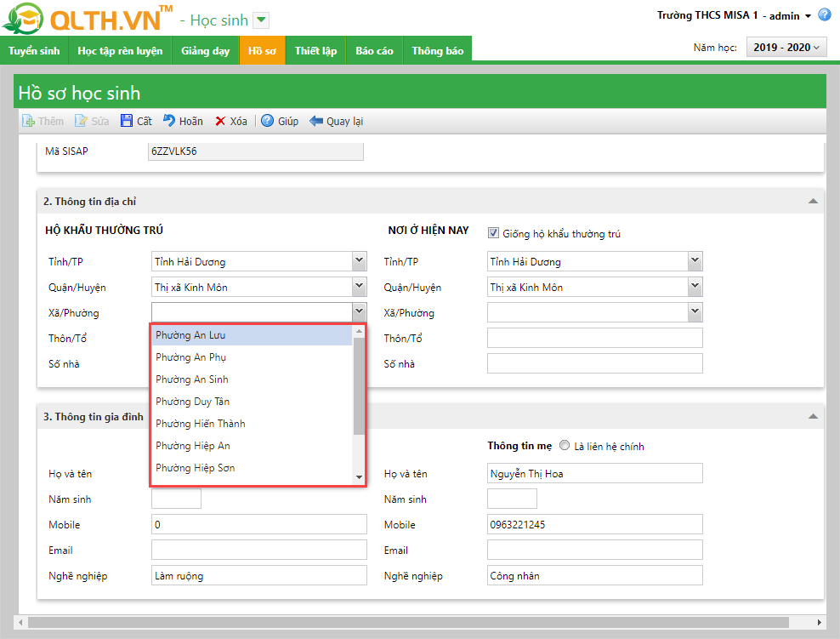Click the Thôn/Tổ field under Nơi ở hiện nay
Viewport: 840px width, 639px height.
pos(594,338)
